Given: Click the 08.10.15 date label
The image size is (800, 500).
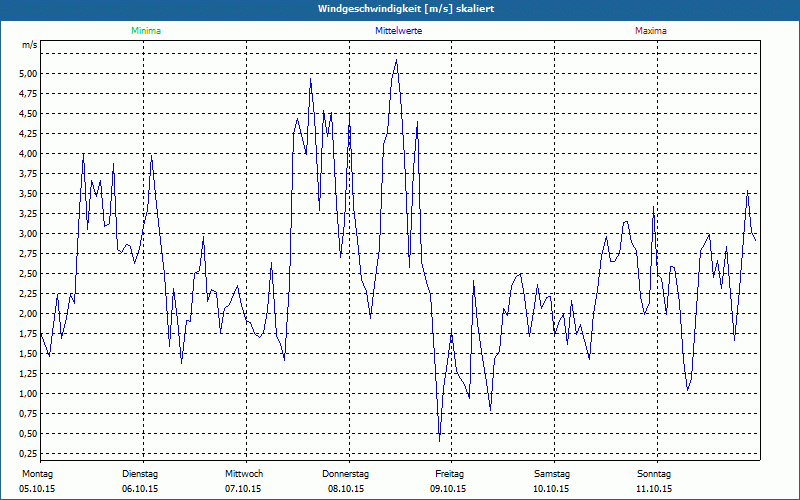Looking at the screenshot, I should (x=346, y=489).
